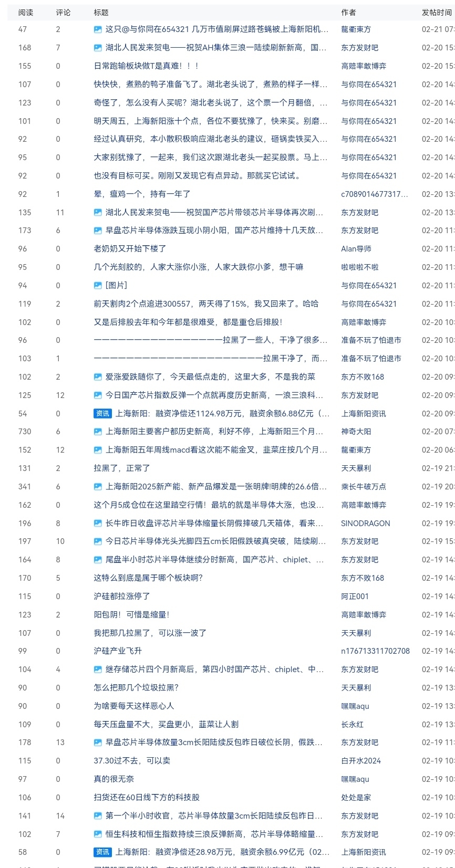Click image icon beside 上海新阳五年周线macd post
This screenshot has height=868, width=455.
pyautogui.click(x=98, y=450)
